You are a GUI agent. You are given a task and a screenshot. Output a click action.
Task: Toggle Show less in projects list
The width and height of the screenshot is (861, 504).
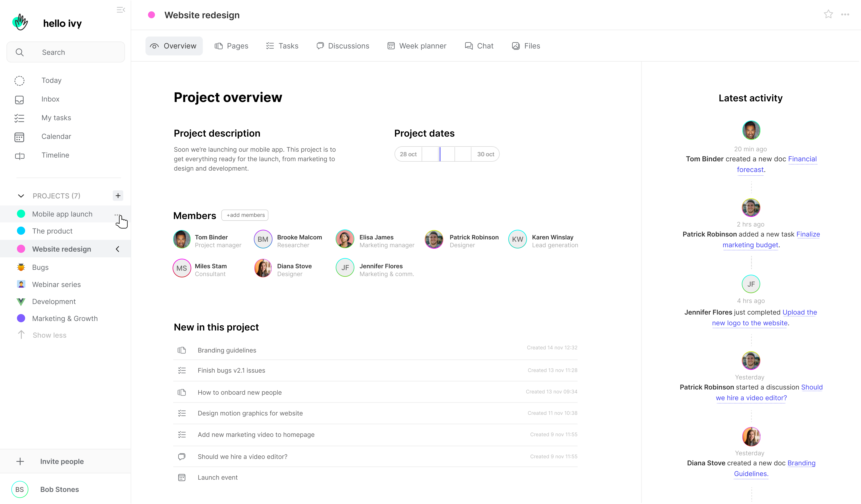tap(49, 335)
